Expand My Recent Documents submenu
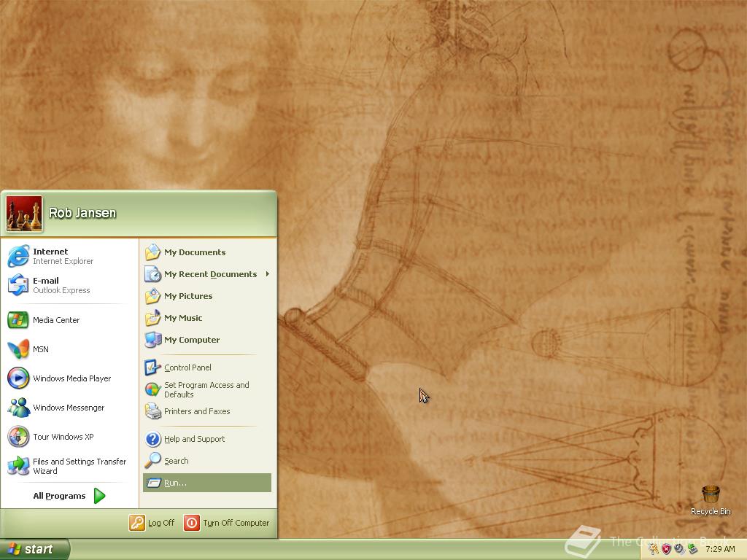 point(207,274)
